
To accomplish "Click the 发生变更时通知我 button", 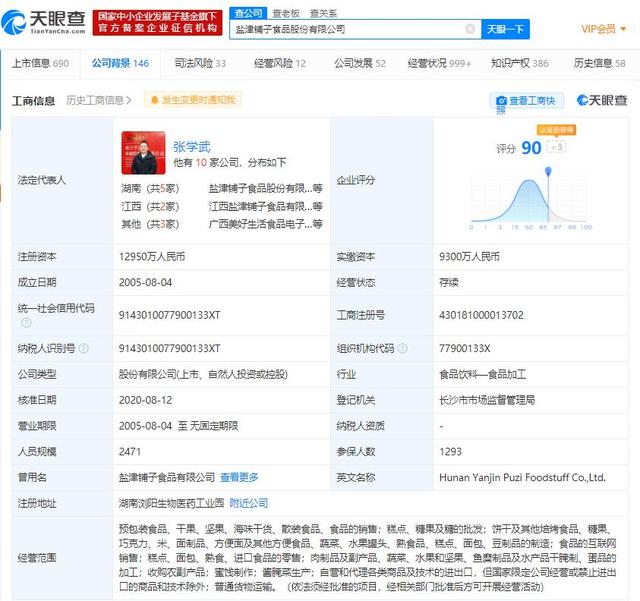I will 193,100.
